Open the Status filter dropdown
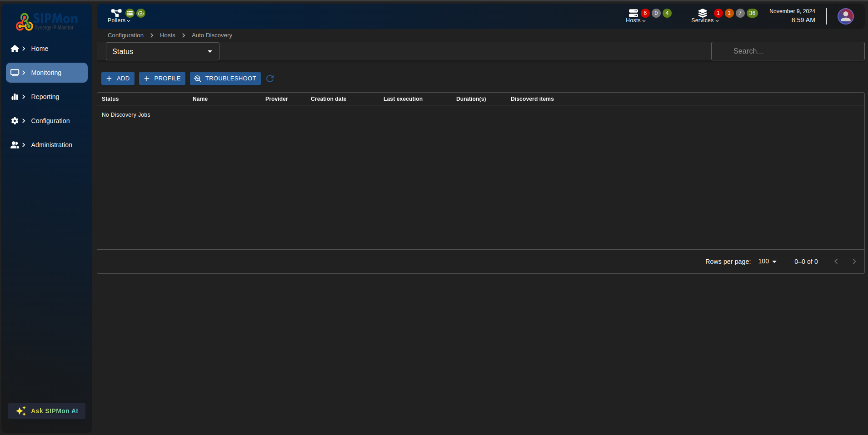This screenshot has height=435, width=868. pyautogui.click(x=162, y=51)
